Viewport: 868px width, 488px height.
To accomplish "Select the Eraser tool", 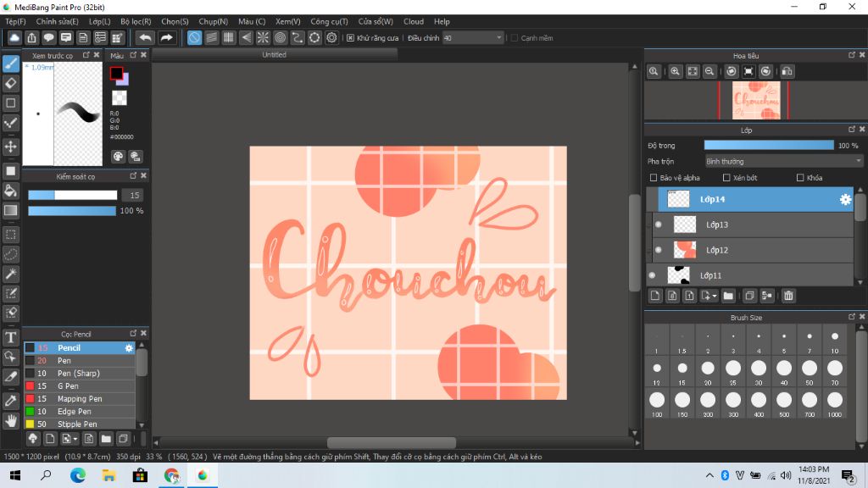I will coord(11,84).
